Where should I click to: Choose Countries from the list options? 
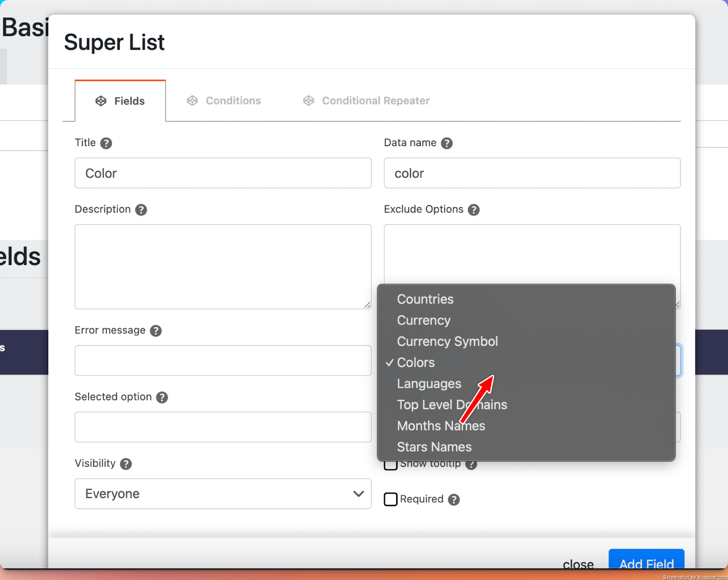coord(425,299)
